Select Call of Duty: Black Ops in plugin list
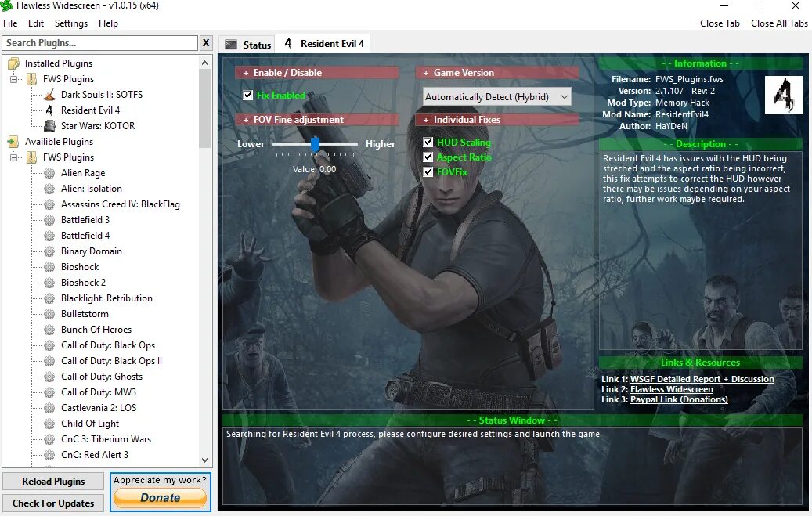The image size is (812, 516). 108,345
